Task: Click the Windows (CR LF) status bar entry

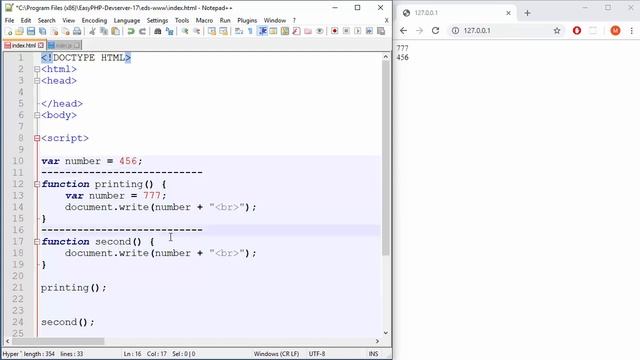Action: pyautogui.click(x=276, y=354)
